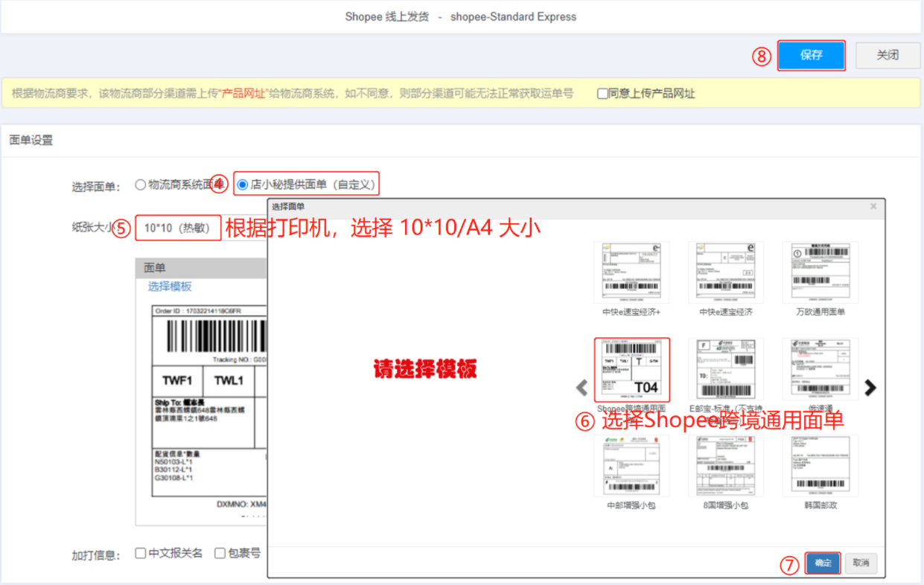Close the 选择面单 dialog with the X
The height and width of the screenshot is (585, 924).
coord(873,206)
